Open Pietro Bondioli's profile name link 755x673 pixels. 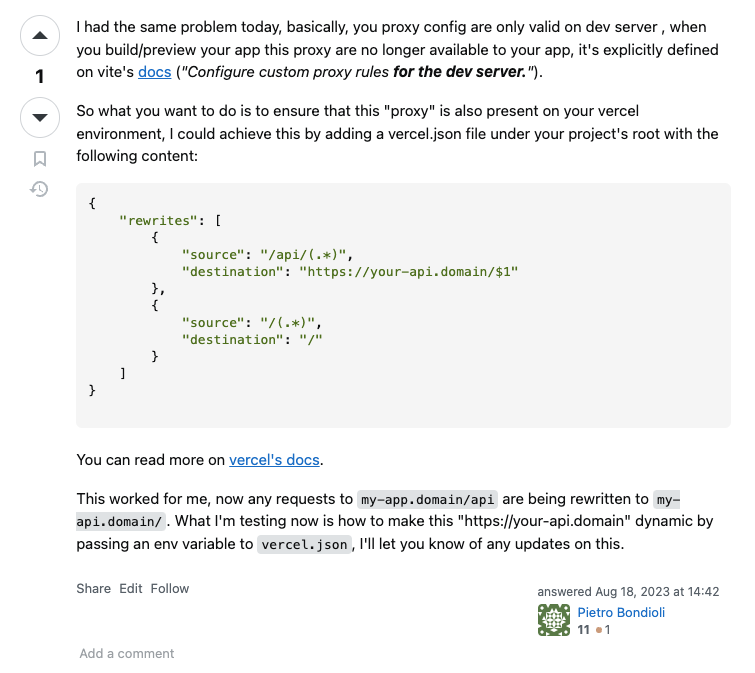click(x=621, y=612)
